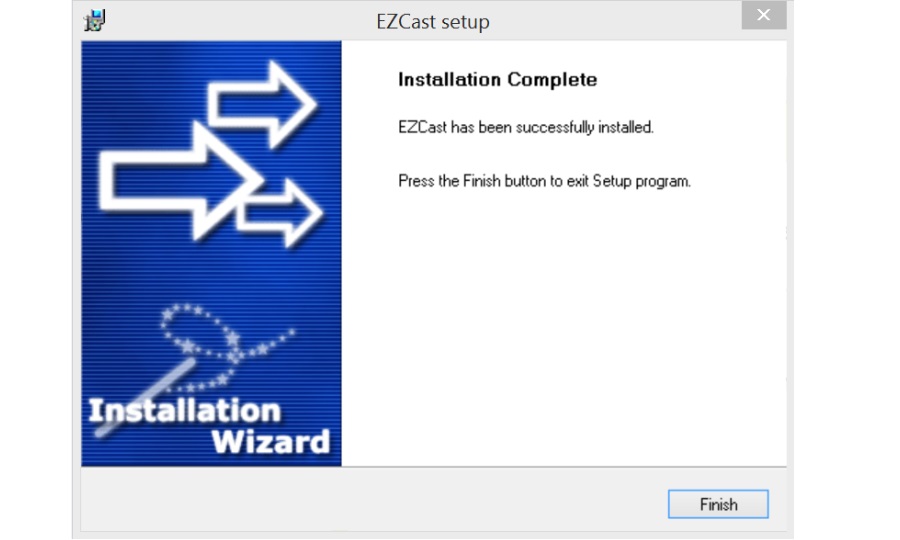The width and height of the screenshot is (900, 540).
Task: Open the installer icon in the title bar
Action: [x=95, y=21]
